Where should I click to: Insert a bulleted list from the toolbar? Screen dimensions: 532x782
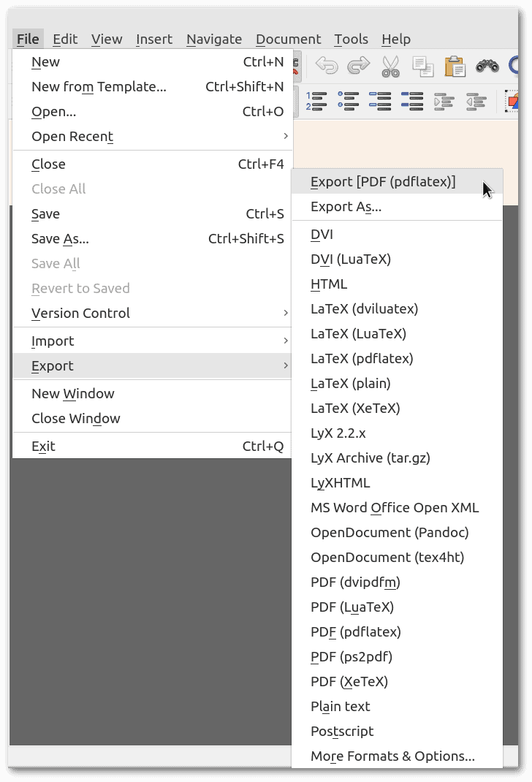(x=349, y=102)
